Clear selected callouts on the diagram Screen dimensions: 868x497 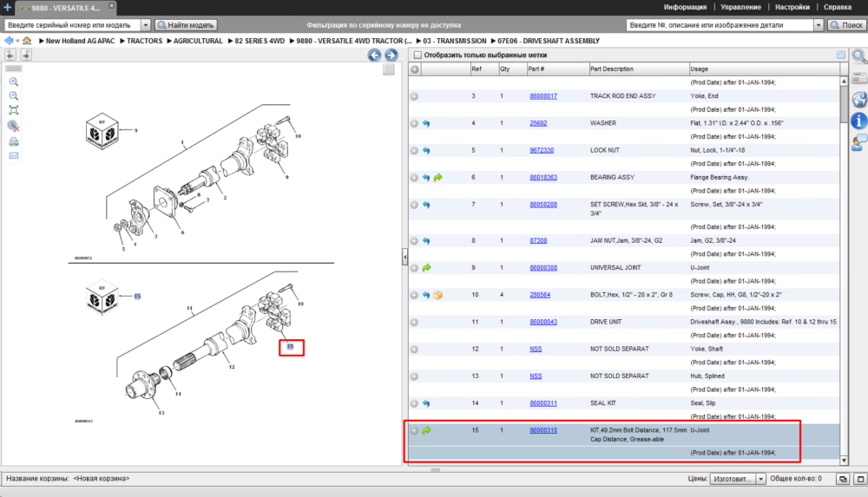tap(14, 126)
